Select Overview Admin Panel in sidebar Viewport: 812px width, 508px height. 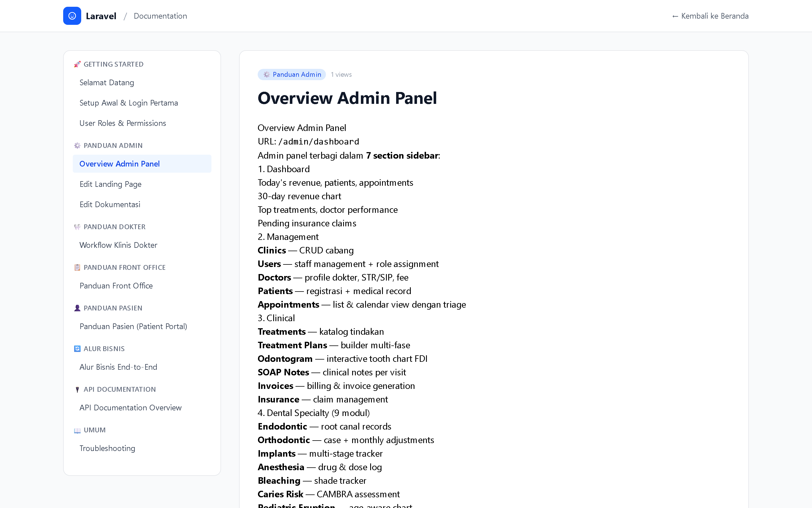(142, 164)
